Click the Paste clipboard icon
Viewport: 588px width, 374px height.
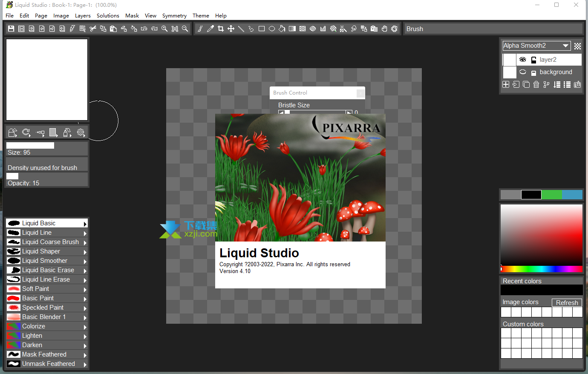coord(113,29)
